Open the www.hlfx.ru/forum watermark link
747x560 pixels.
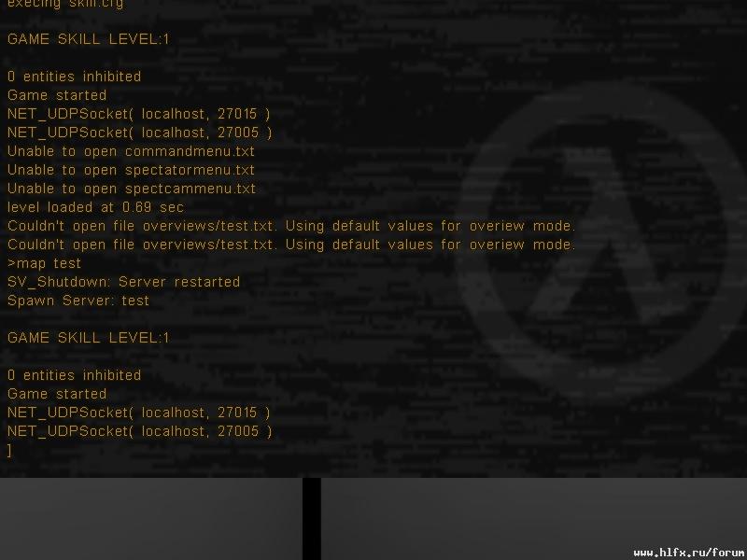click(x=687, y=552)
